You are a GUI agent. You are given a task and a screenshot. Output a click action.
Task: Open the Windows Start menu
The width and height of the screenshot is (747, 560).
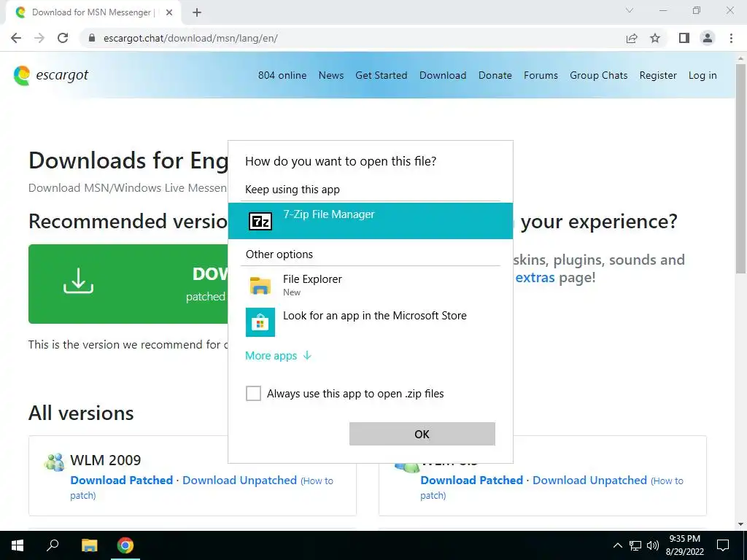coord(18,545)
